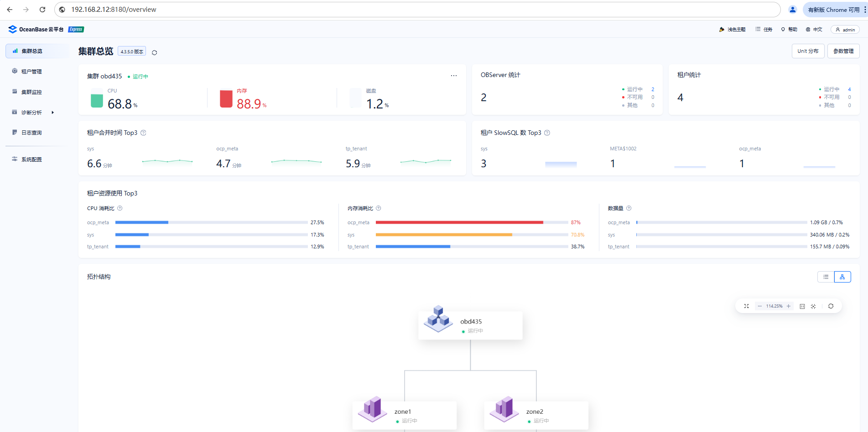Click the refresh icon beside 集群总览 title
Image resolution: width=868 pixels, height=432 pixels.
tap(154, 52)
